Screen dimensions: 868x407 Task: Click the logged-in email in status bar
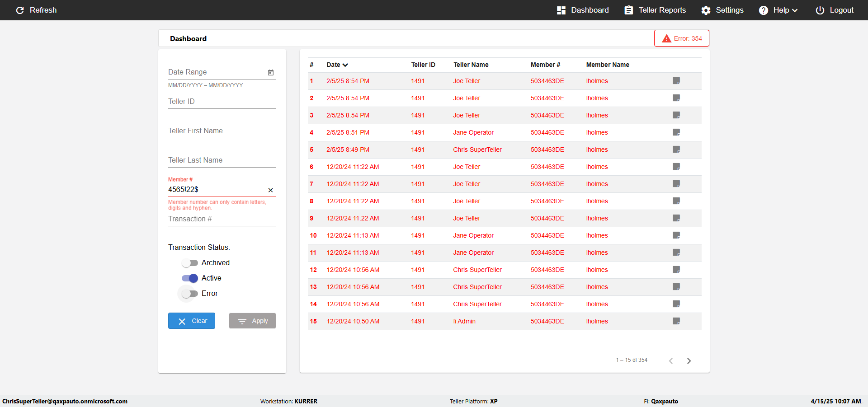coord(65,401)
